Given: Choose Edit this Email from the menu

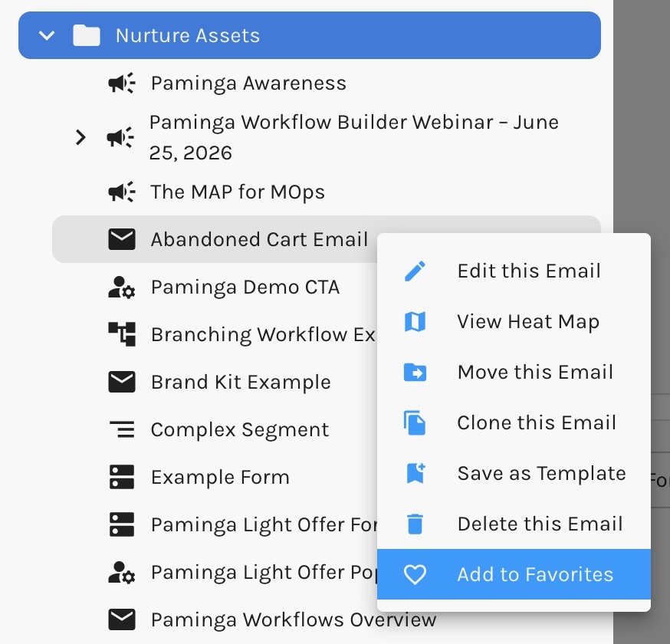Looking at the screenshot, I should pyautogui.click(x=514, y=271).
